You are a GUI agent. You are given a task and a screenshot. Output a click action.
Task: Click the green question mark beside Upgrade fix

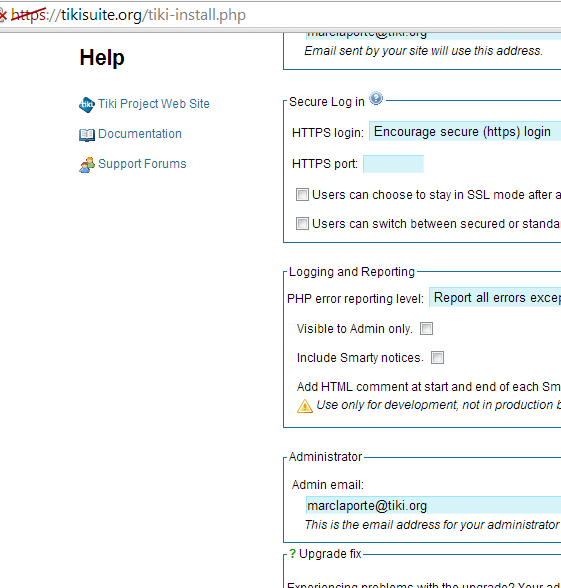(292, 554)
